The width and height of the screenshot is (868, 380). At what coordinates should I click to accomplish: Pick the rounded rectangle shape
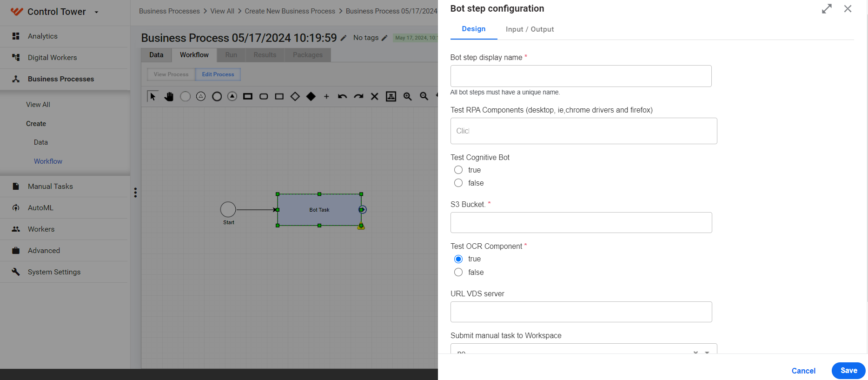tap(264, 96)
